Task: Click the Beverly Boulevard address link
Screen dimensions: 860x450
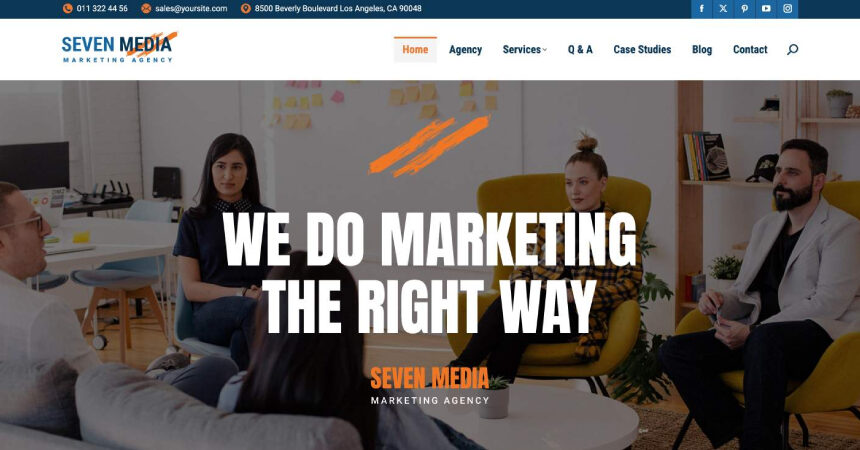Action: (338, 8)
